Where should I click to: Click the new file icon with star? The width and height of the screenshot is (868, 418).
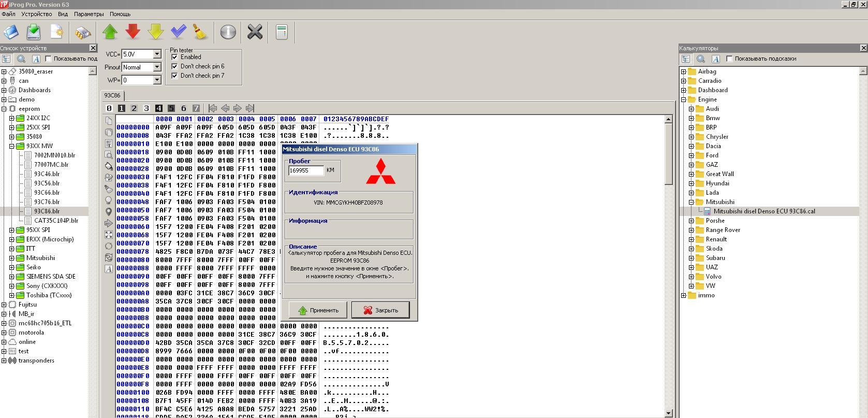point(56,32)
